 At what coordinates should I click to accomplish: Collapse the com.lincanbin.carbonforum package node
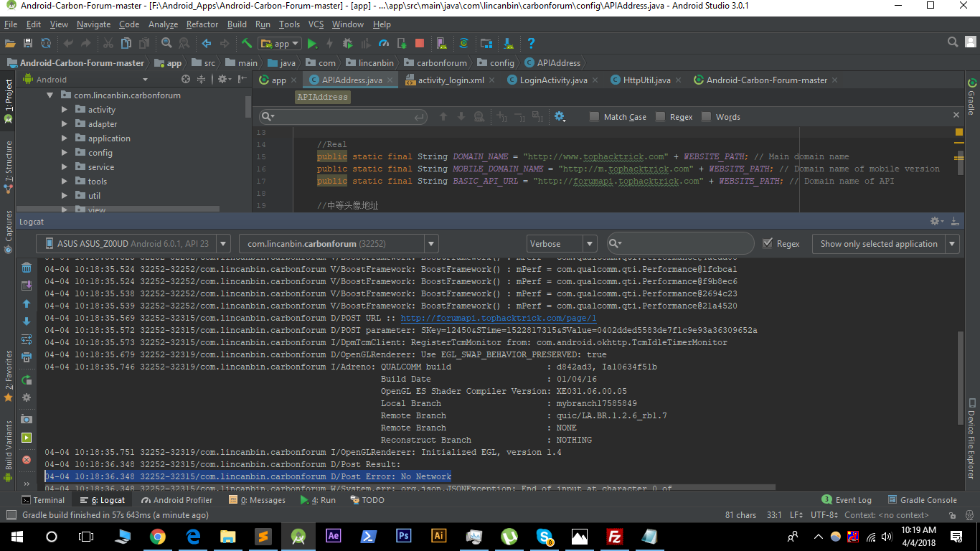tap(50, 95)
